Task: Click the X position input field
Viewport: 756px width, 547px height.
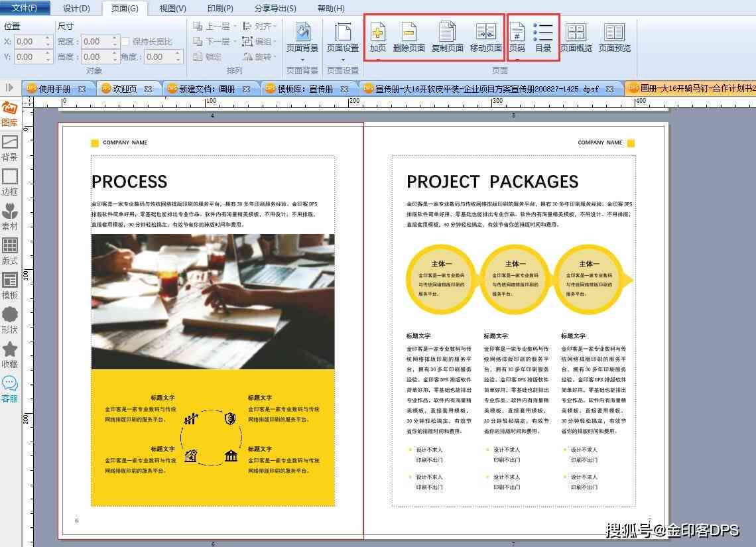Action: 29,42
